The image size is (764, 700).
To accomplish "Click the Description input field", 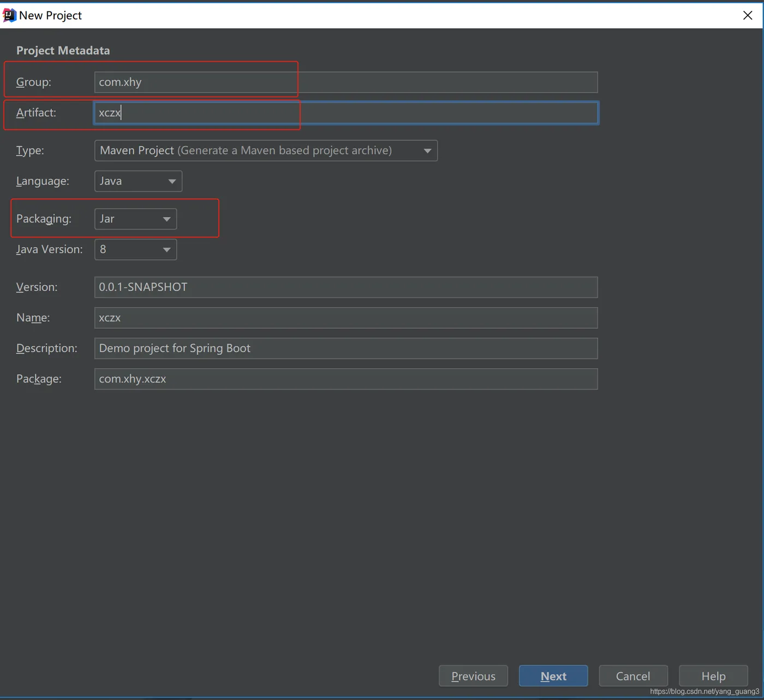I will 346,348.
